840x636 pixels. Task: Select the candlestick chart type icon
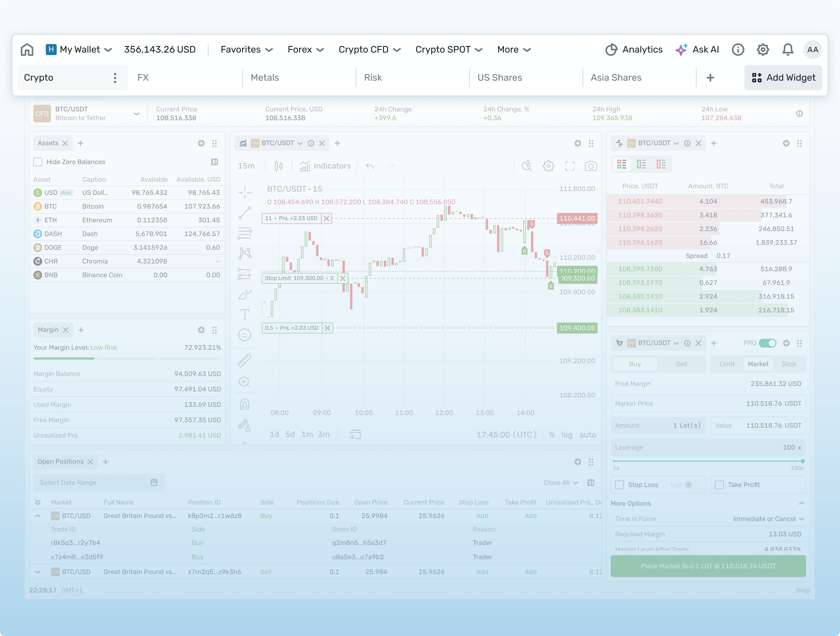tap(278, 166)
